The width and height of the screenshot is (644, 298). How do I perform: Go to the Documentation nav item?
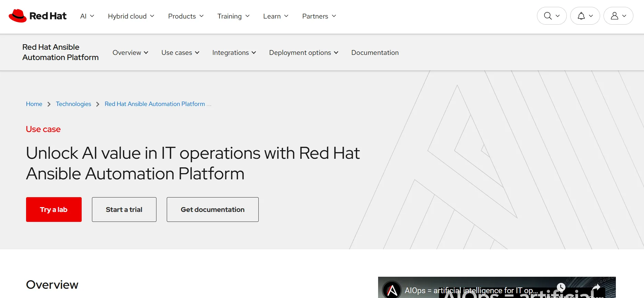pyautogui.click(x=375, y=52)
